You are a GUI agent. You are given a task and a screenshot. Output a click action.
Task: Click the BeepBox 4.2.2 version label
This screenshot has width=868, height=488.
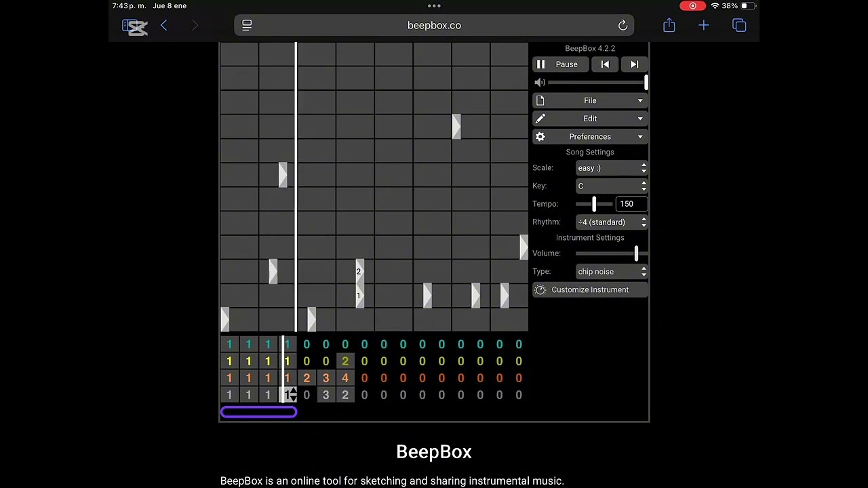(x=590, y=49)
